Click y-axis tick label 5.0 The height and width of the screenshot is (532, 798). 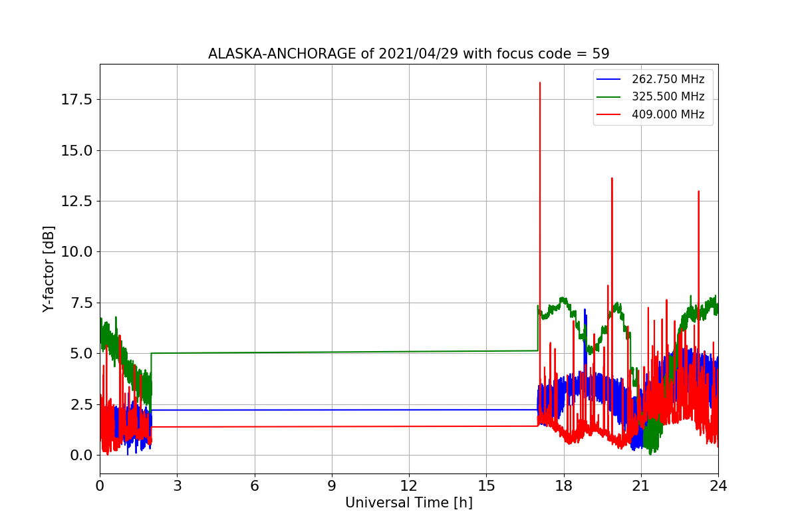click(x=82, y=353)
